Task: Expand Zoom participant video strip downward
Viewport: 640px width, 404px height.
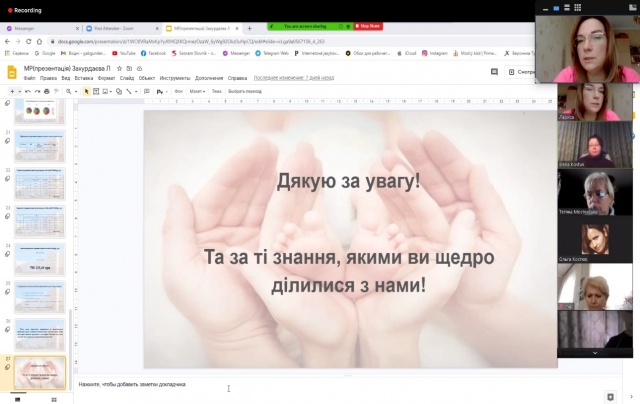Action: pyautogui.click(x=595, y=353)
